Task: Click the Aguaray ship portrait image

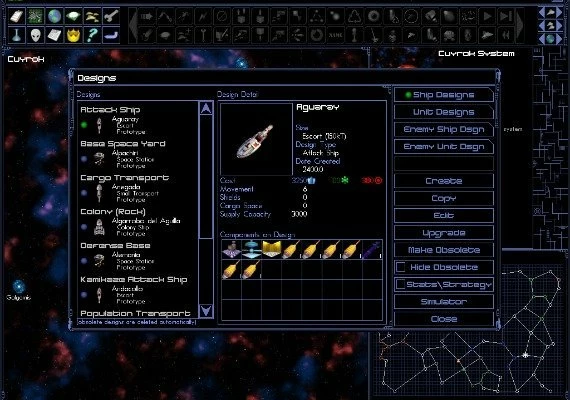Action: coord(256,139)
